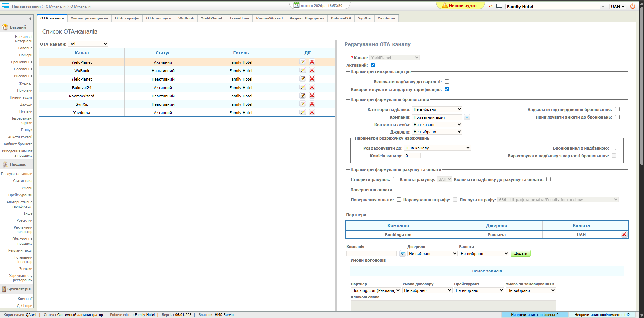Open calendar date icon in header
This screenshot has width=644, height=318.
click(296, 5)
